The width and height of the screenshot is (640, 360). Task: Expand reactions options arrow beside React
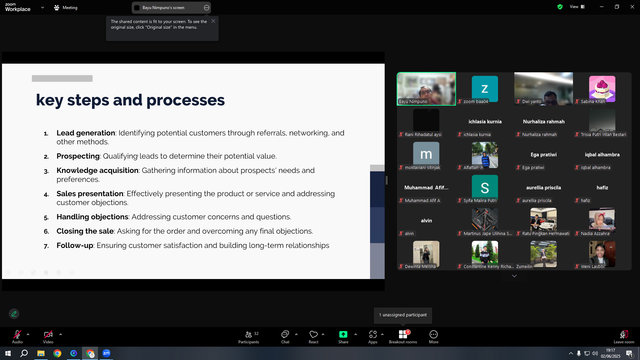click(323, 334)
